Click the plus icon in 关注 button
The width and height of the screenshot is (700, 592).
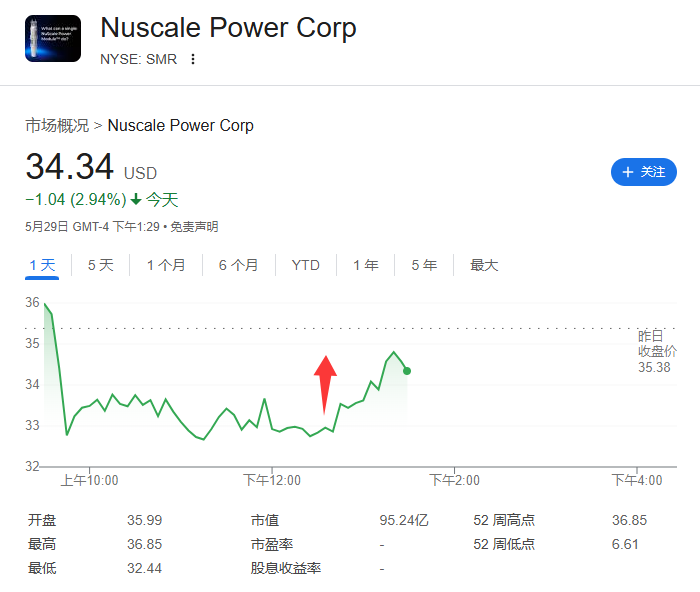coord(628,172)
